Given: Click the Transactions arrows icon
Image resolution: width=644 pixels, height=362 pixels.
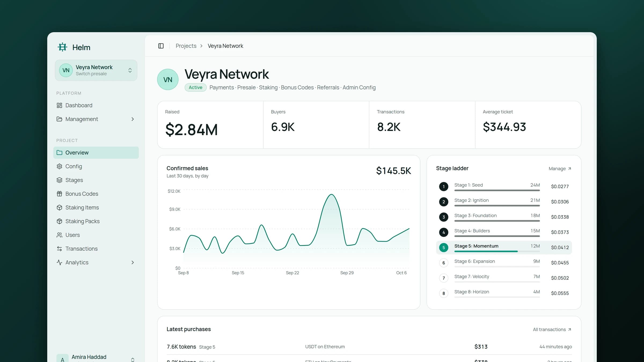Looking at the screenshot, I should (59, 249).
